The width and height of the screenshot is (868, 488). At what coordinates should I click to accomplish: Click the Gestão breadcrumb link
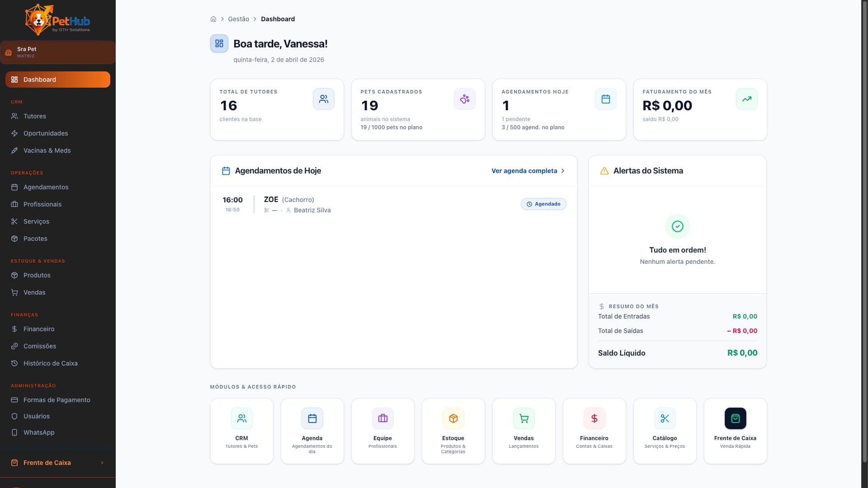[x=238, y=19]
